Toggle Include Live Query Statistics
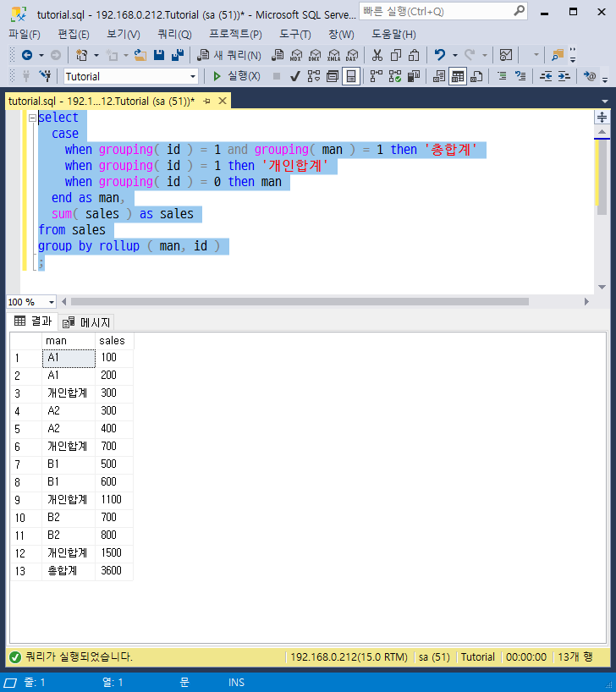 395,76
